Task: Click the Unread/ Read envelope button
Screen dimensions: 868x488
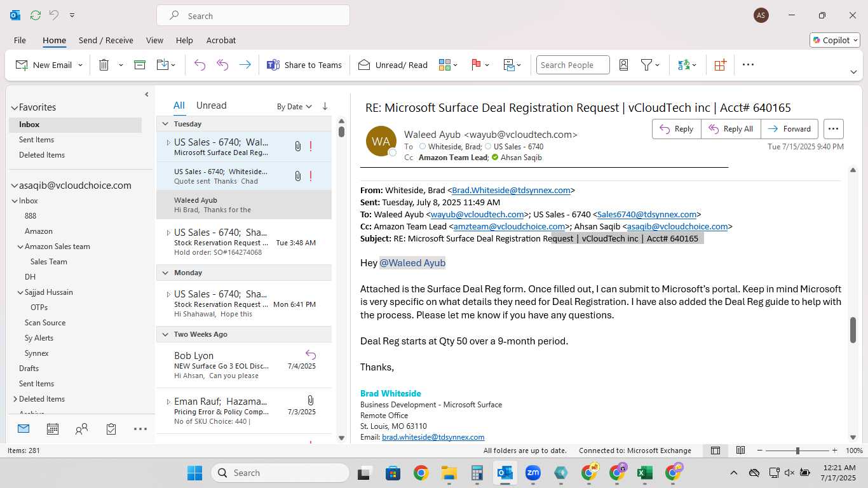Action: (x=393, y=65)
